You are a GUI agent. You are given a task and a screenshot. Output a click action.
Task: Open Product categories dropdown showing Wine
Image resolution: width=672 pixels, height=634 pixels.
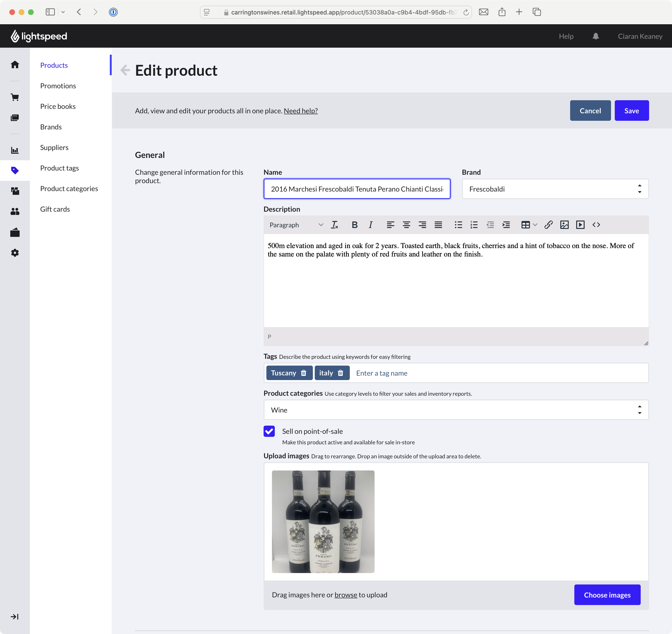[456, 410]
